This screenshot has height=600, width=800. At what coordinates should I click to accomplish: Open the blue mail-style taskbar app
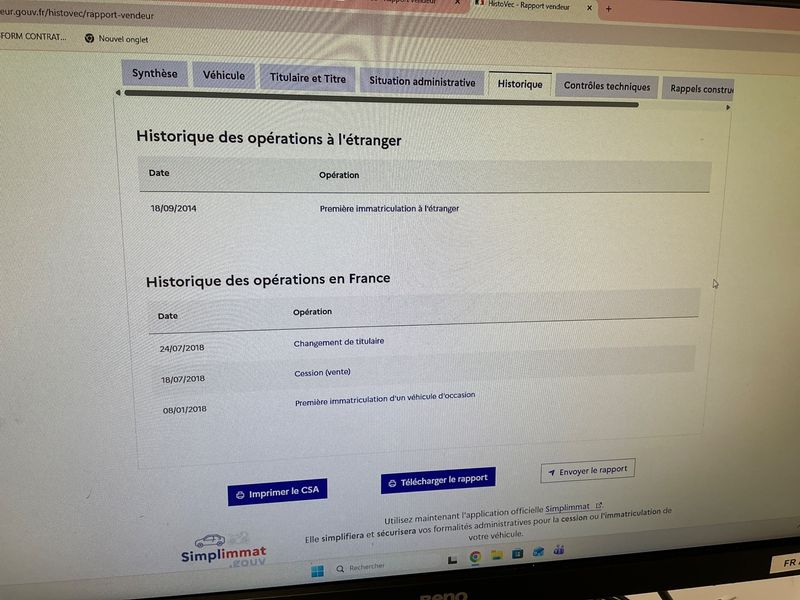(x=538, y=552)
